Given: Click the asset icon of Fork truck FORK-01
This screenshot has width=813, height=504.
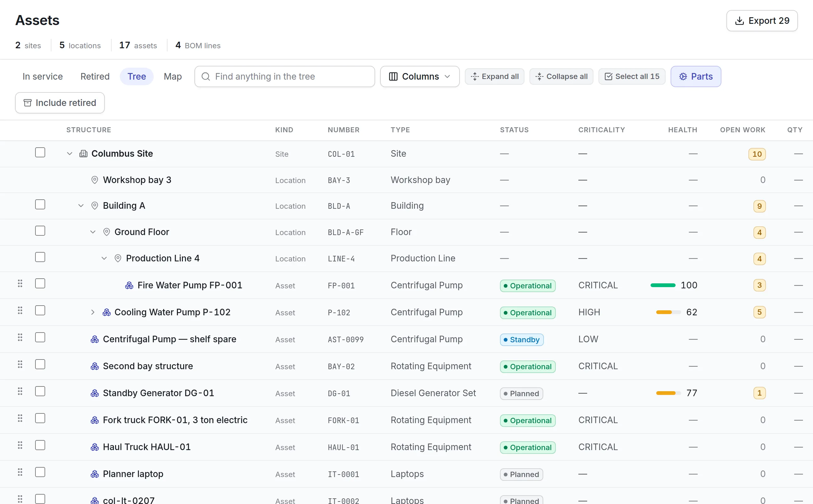Looking at the screenshot, I should pos(95,420).
